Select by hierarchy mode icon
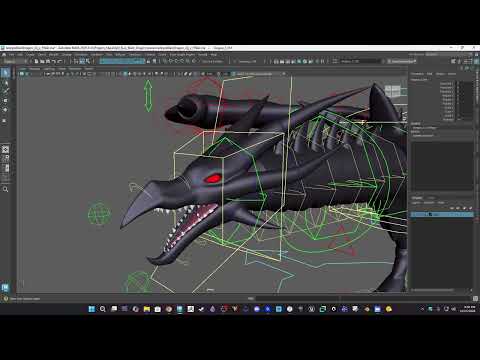Viewport: 480px width, 360px height. [x=76, y=61]
